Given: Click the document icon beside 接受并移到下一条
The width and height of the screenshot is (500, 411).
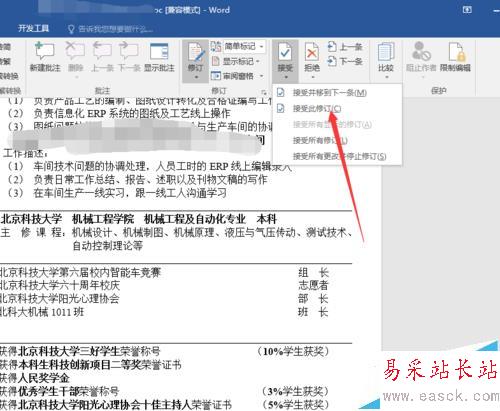Looking at the screenshot, I should coord(281,92).
